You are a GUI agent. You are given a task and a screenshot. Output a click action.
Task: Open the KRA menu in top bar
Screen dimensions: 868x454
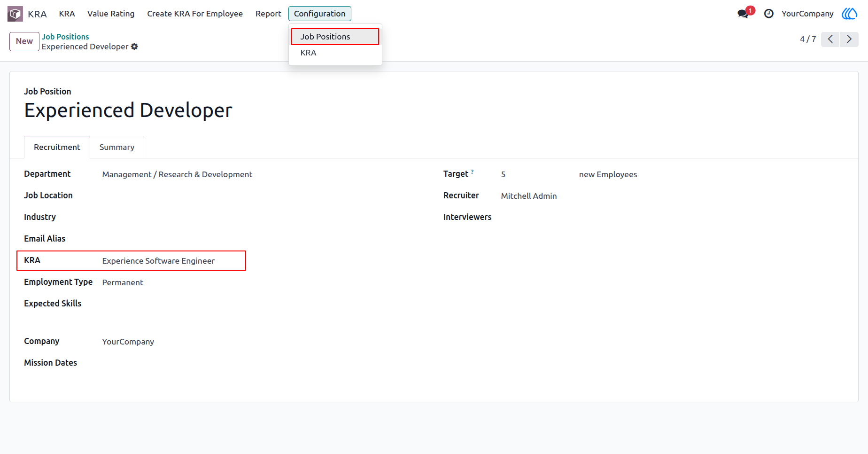(x=67, y=14)
